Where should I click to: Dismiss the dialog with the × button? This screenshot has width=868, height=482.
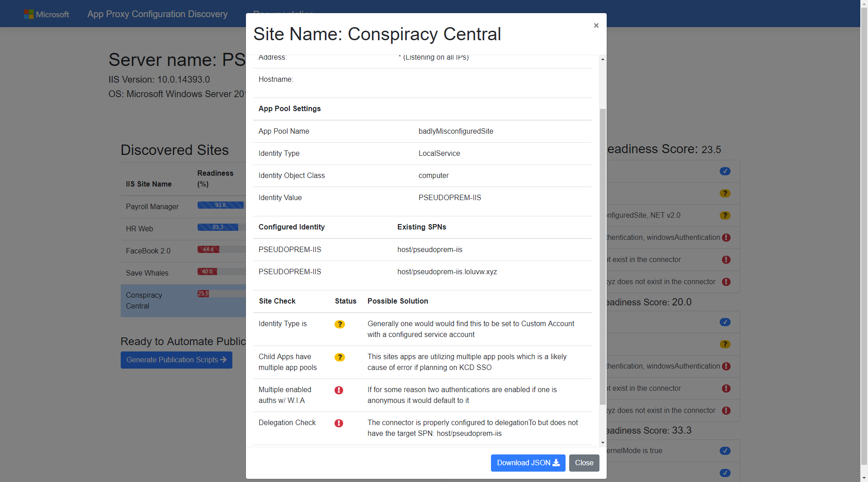click(596, 25)
